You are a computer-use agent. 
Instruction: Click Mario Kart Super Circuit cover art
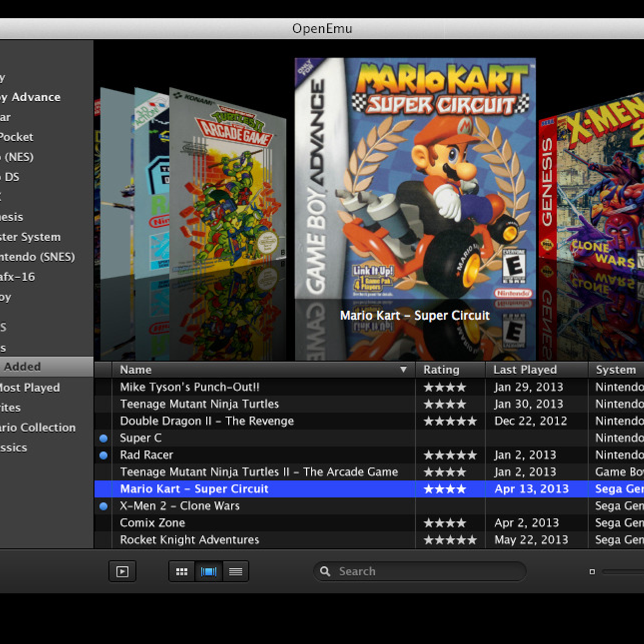[x=415, y=179]
